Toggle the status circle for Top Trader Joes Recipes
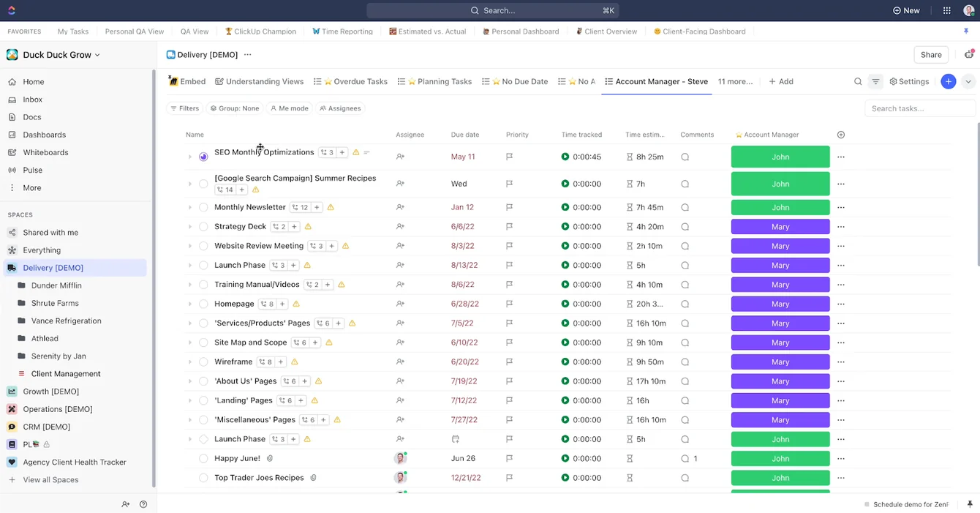 click(x=203, y=478)
